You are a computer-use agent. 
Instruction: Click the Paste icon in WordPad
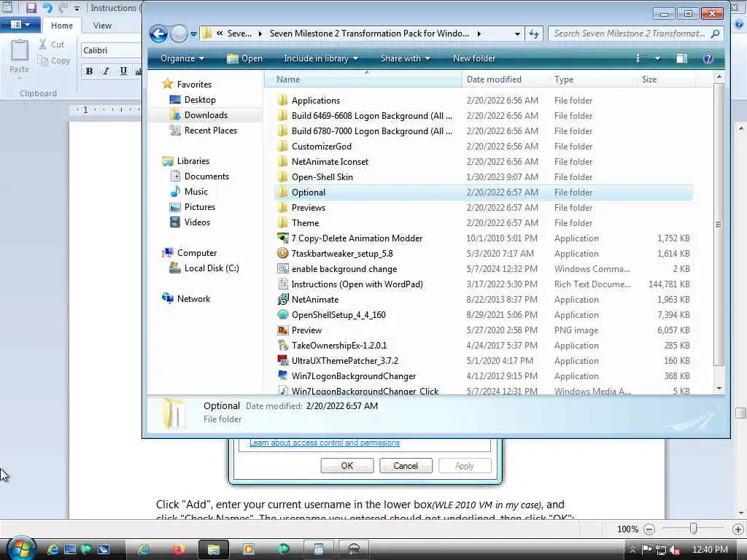point(20,50)
